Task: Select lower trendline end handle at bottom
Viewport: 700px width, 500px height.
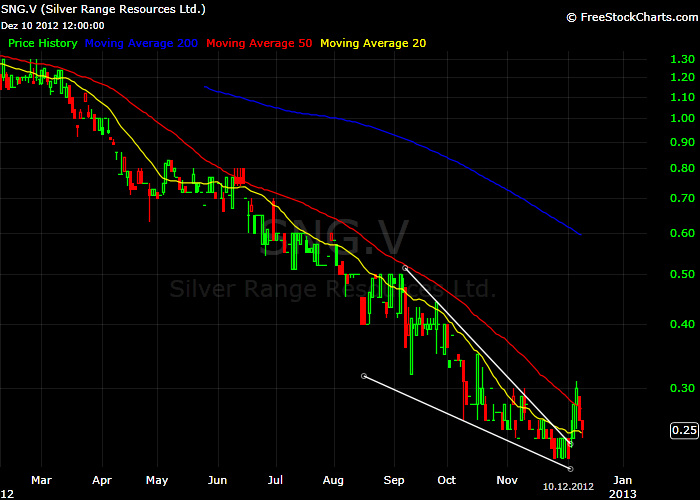Action: tap(571, 469)
